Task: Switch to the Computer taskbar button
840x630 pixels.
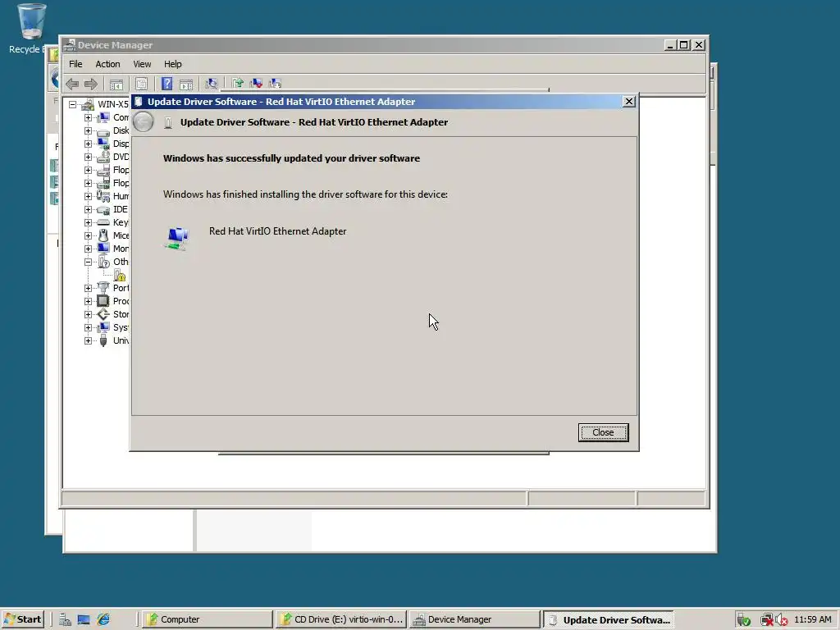Action: (206, 619)
